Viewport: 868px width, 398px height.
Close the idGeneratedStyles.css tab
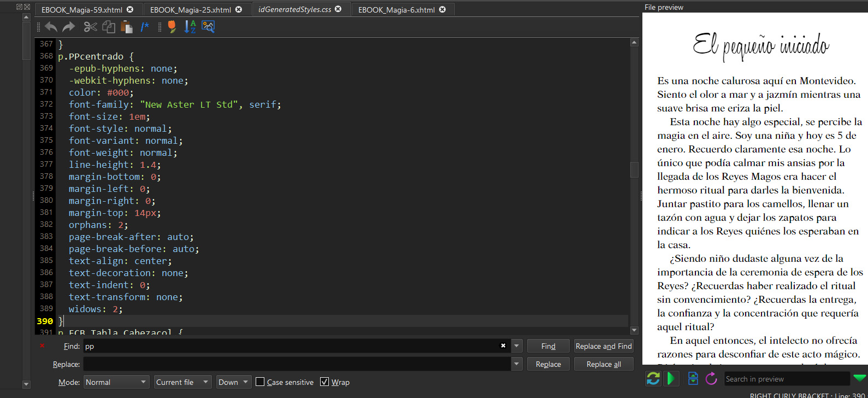coord(338,9)
